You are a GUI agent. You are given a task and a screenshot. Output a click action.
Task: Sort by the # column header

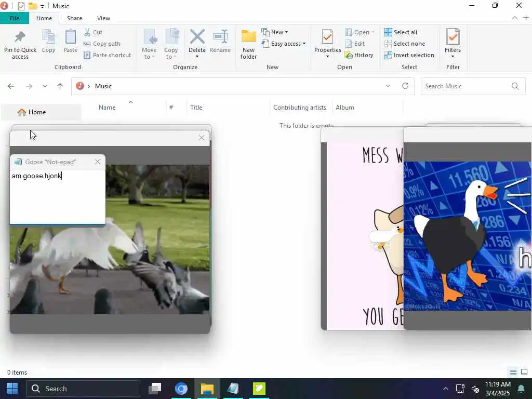pos(171,108)
